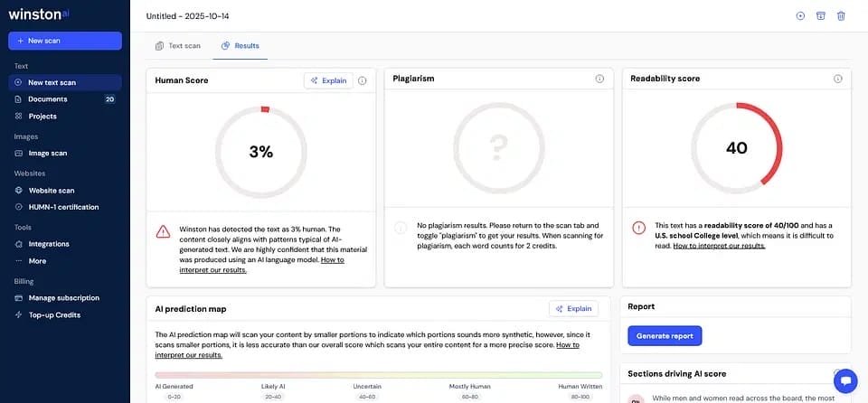The height and width of the screenshot is (403, 868).
Task: Select the Results tab
Action: tap(241, 45)
